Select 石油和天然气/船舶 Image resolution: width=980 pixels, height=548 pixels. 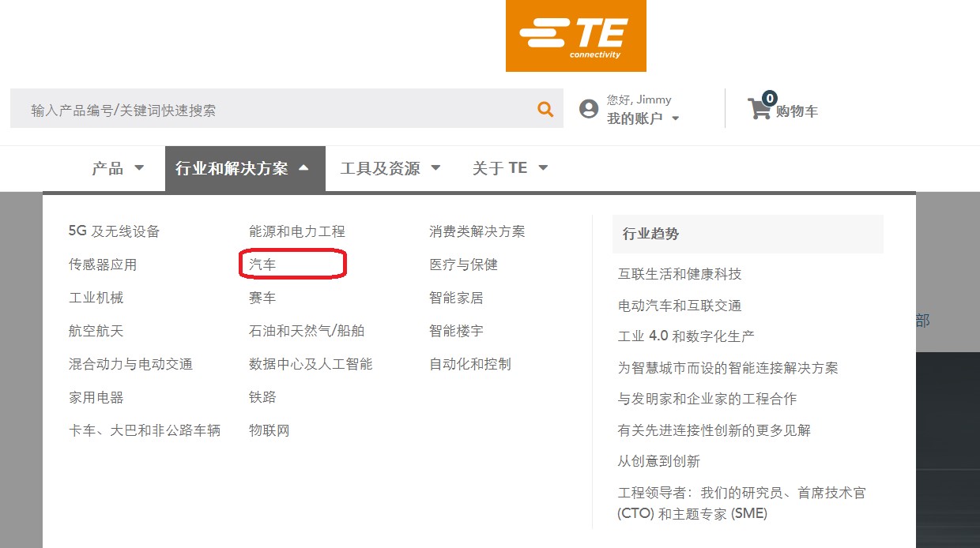click(307, 331)
